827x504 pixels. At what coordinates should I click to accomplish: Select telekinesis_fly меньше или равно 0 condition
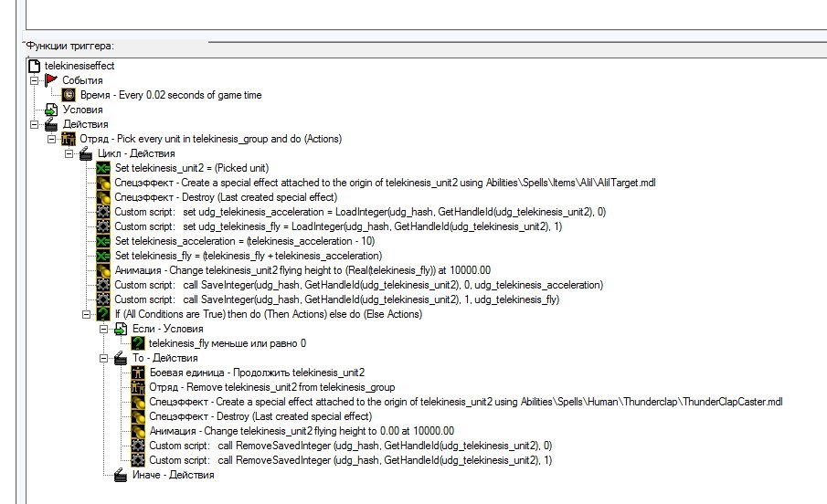(x=228, y=343)
